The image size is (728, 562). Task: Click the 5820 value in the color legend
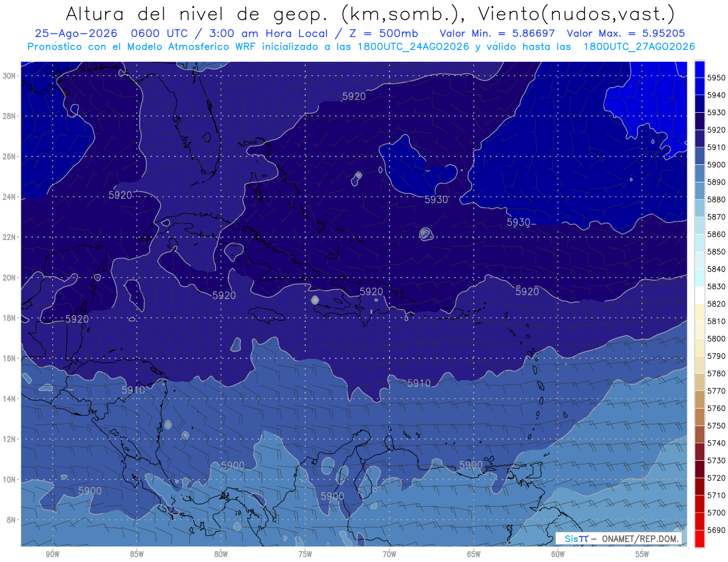[716, 304]
